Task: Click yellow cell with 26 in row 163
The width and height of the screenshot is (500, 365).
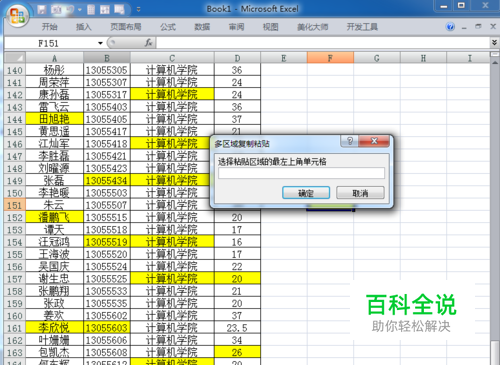Action: point(237,353)
